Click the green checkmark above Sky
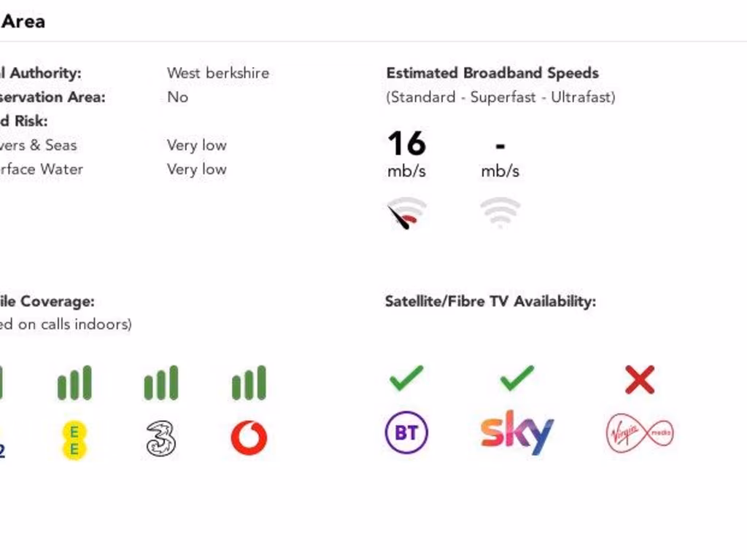 (516, 378)
